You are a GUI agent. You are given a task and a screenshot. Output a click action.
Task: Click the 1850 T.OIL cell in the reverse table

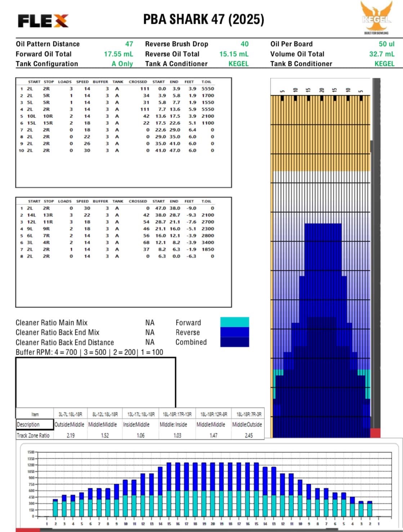click(208, 249)
